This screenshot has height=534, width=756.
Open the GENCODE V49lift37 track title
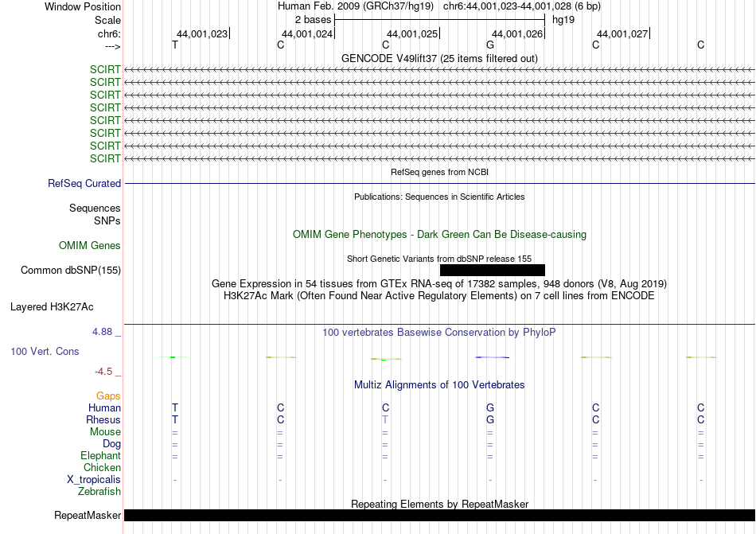point(439,58)
